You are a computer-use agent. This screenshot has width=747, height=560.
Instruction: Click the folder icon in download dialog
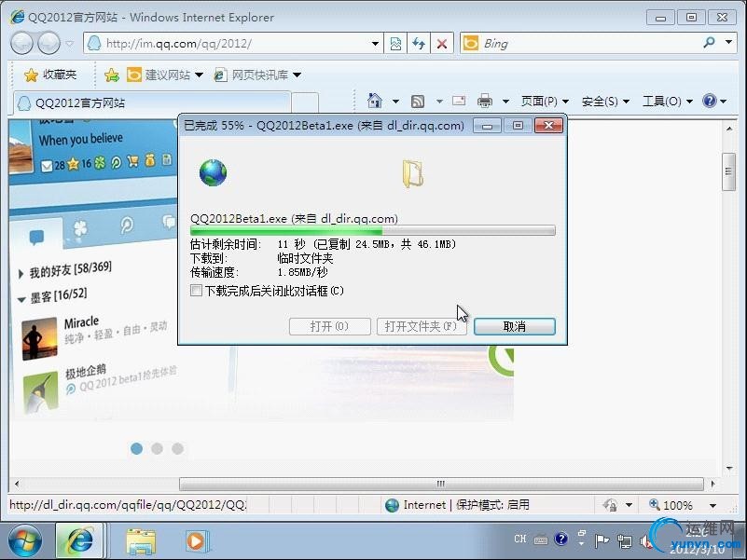point(412,173)
